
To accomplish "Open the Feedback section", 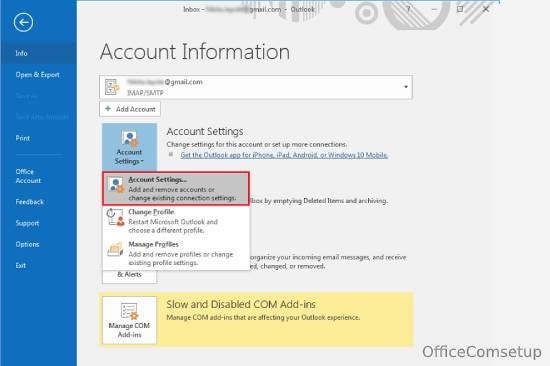I will (x=39, y=202).
